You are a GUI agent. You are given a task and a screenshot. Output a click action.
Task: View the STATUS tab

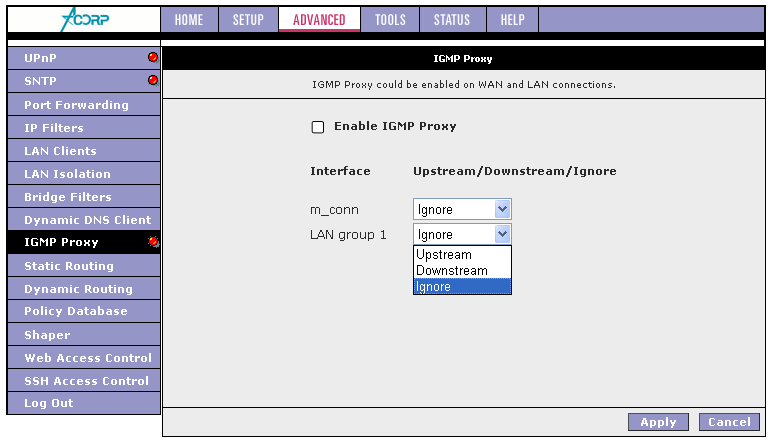point(452,20)
